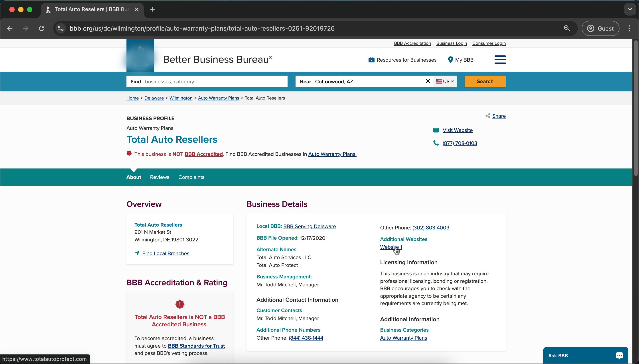This screenshot has width=639, height=364.
Task: Open Auto Warranty Plans link in accreditation notice
Action: [x=332, y=154]
